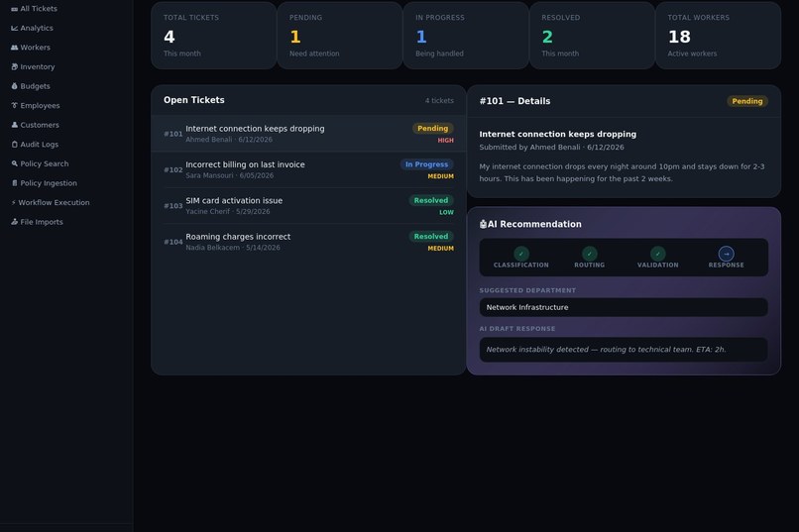Click Nadia Belkacem · 5/14/2026 subtext
The image size is (799, 532).
(x=233, y=248)
